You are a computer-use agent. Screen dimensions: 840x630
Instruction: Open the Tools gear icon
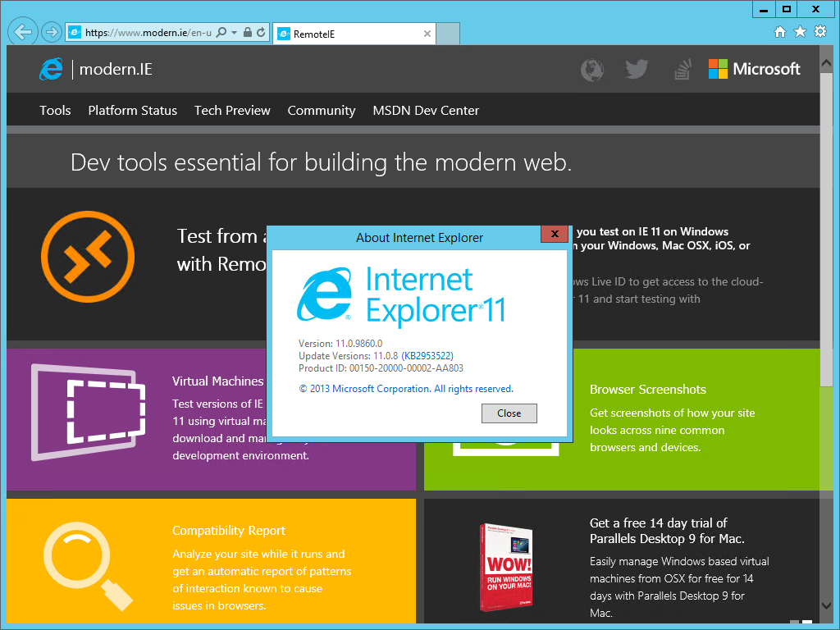pyautogui.click(x=820, y=32)
